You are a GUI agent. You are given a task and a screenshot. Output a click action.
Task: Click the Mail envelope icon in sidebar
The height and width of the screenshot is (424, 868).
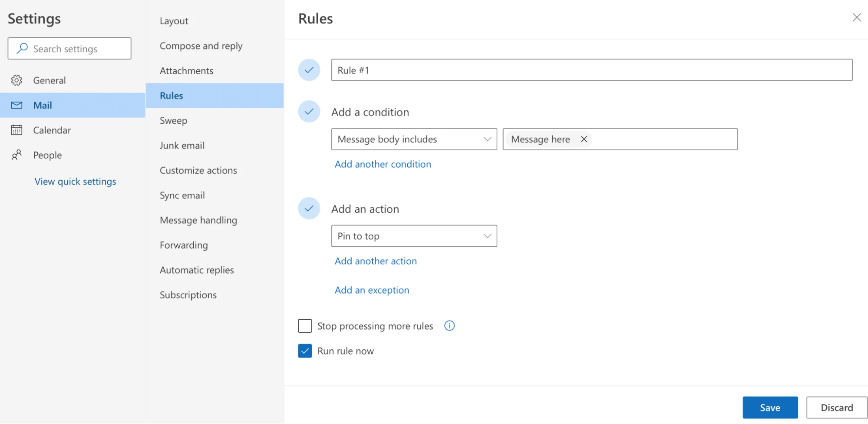click(16, 105)
